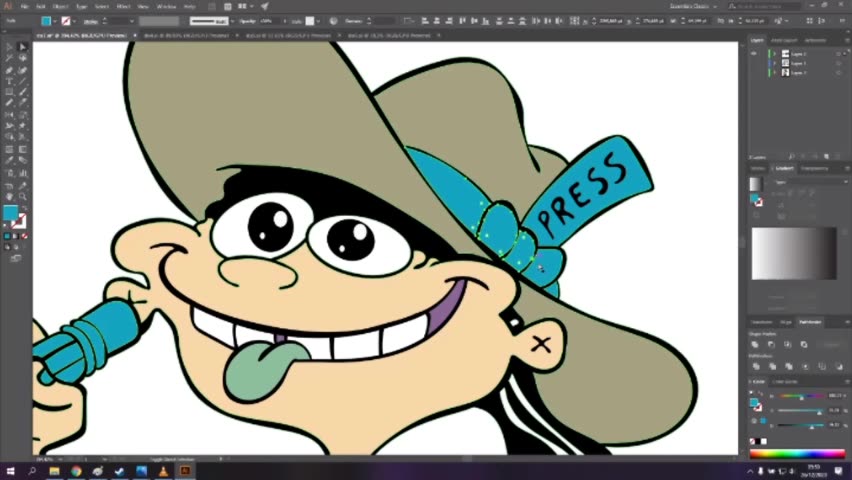Switch to the Transparency panel tab
The image size is (852, 480).
(x=813, y=169)
